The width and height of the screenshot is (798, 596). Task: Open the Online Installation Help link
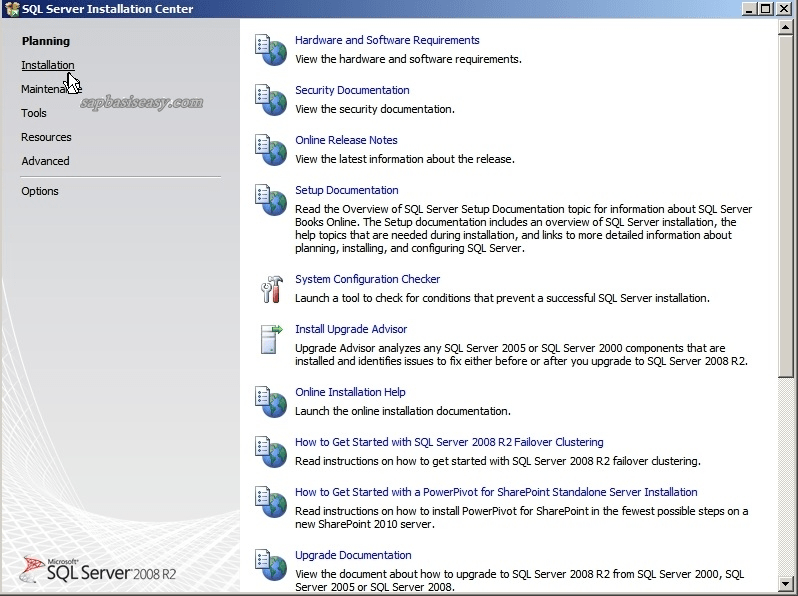pos(350,392)
